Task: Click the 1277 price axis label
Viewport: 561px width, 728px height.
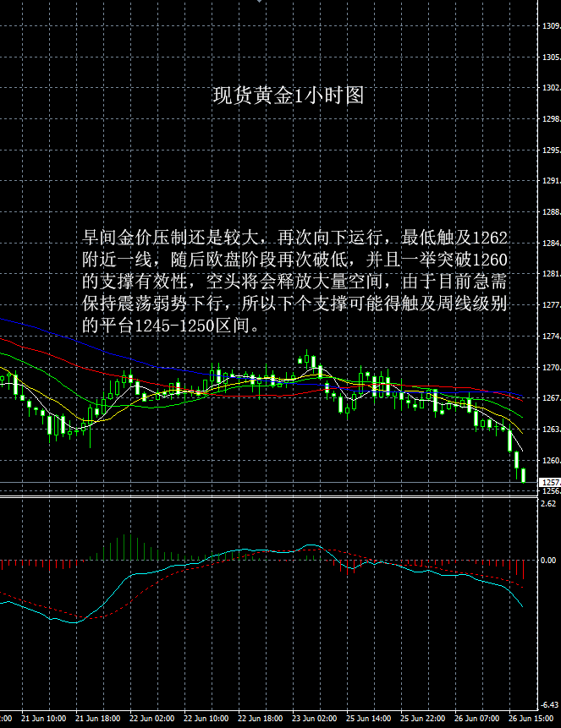Action: pyautogui.click(x=551, y=305)
